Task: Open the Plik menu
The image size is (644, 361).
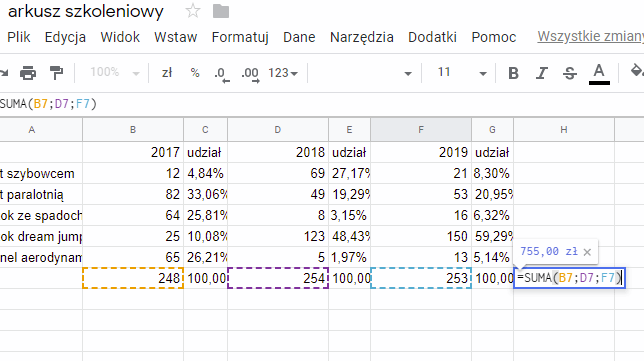Action: [18, 37]
